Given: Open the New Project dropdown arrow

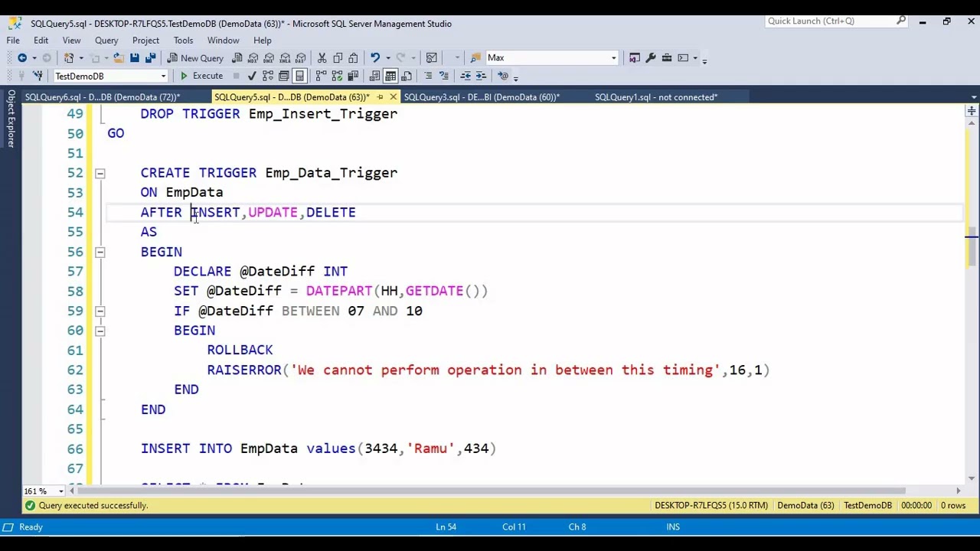Looking at the screenshot, I should (x=81, y=57).
